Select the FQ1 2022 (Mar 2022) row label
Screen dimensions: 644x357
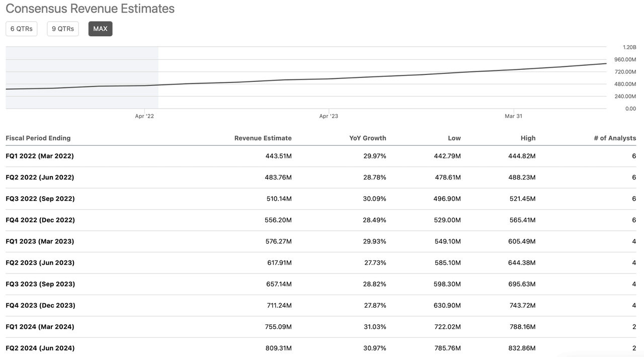coord(40,156)
